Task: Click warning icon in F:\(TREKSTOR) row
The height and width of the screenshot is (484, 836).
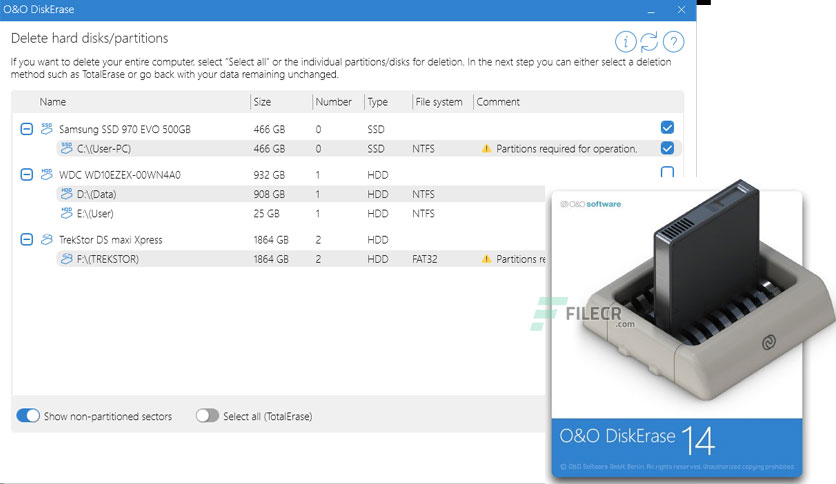Action: coord(486,259)
